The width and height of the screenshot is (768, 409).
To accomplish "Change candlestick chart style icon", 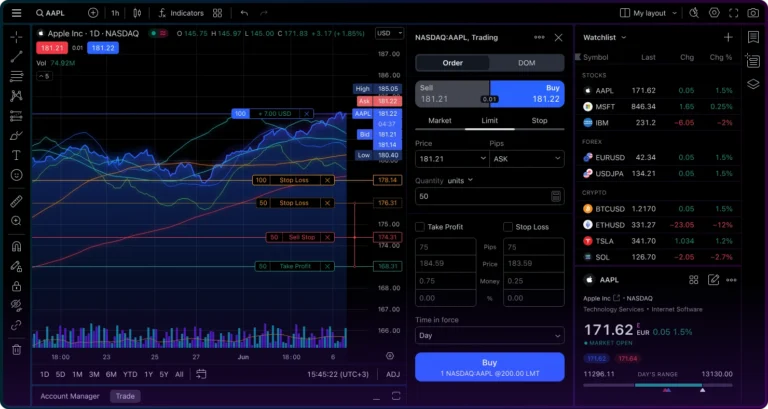I will pyautogui.click(x=137, y=13).
